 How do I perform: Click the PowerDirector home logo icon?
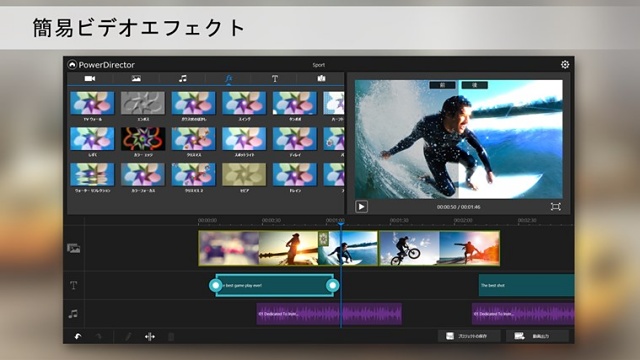coord(72,64)
